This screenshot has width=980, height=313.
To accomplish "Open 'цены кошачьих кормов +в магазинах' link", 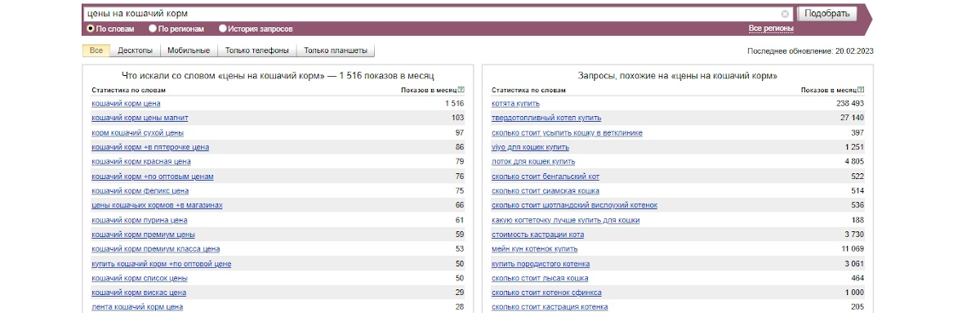I will tap(157, 205).
